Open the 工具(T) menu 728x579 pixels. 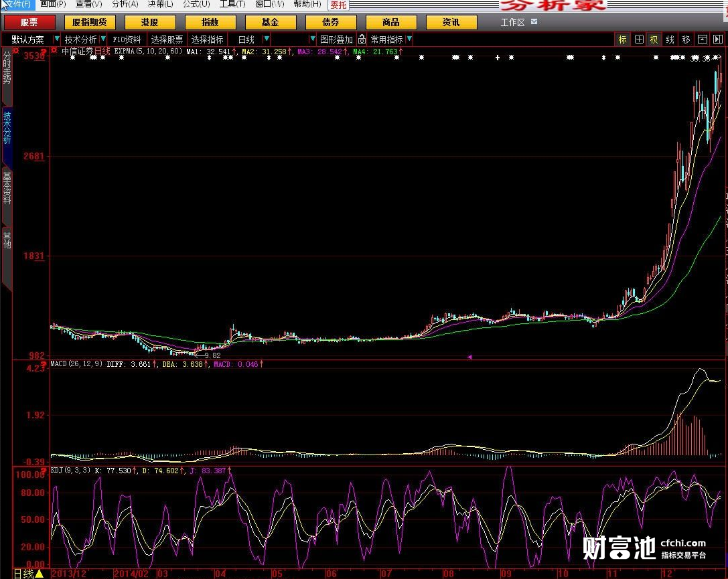pyautogui.click(x=232, y=4)
